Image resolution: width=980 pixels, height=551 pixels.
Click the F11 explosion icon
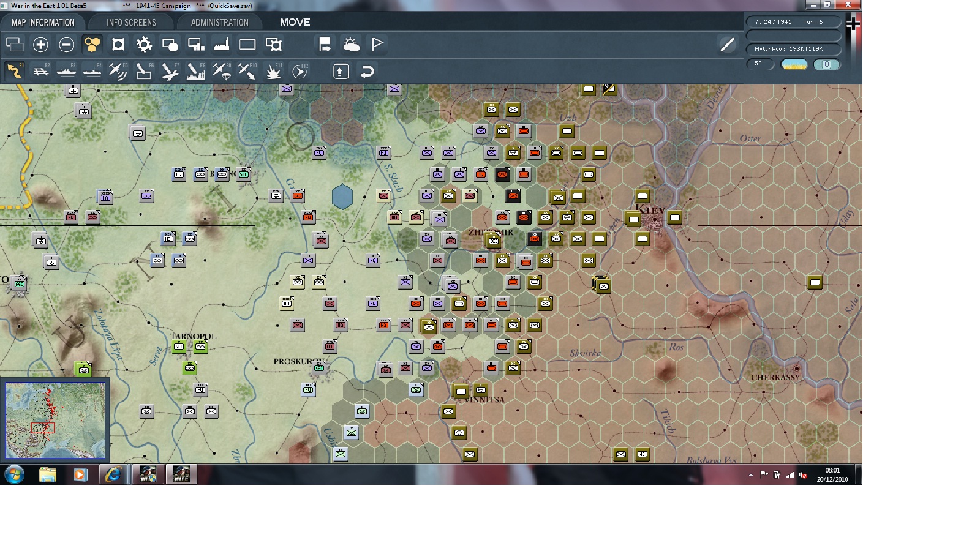tap(273, 71)
